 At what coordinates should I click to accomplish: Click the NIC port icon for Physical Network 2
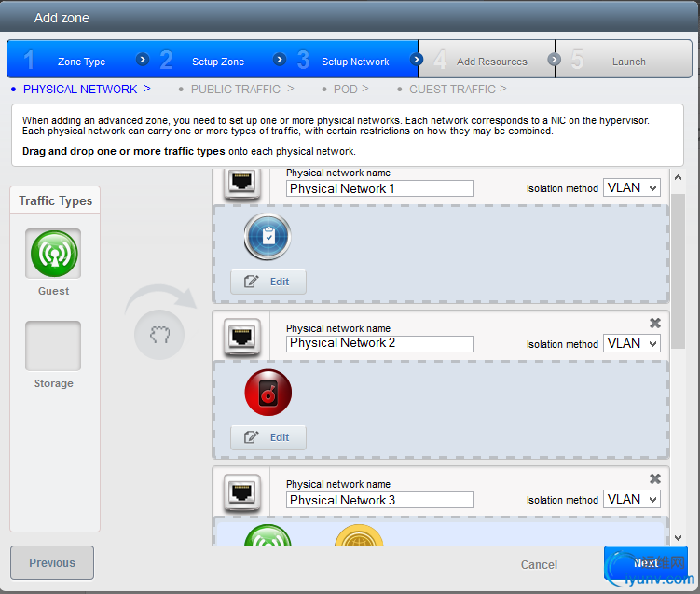pos(242,337)
